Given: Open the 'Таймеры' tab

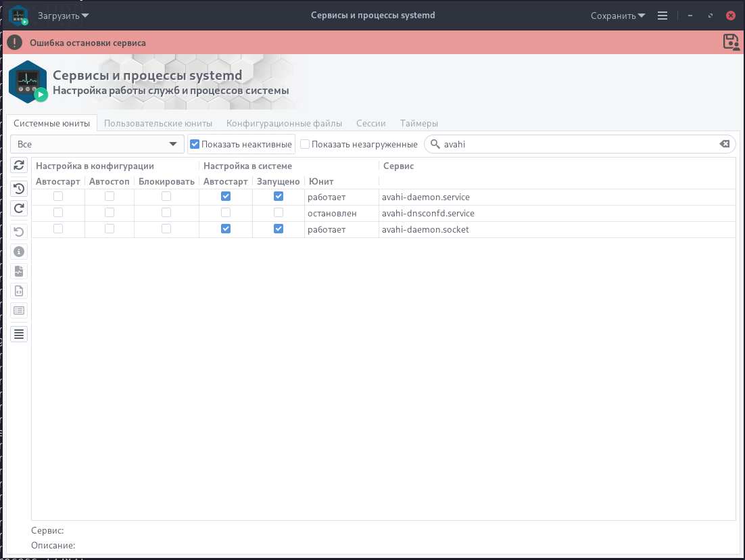Looking at the screenshot, I should point(418,123).
